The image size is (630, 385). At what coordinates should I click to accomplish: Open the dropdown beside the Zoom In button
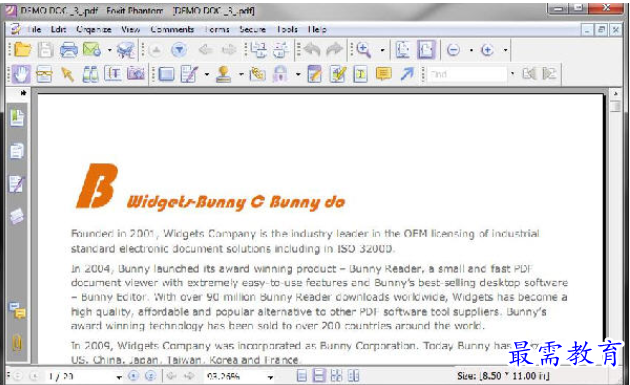coord(505,50)
